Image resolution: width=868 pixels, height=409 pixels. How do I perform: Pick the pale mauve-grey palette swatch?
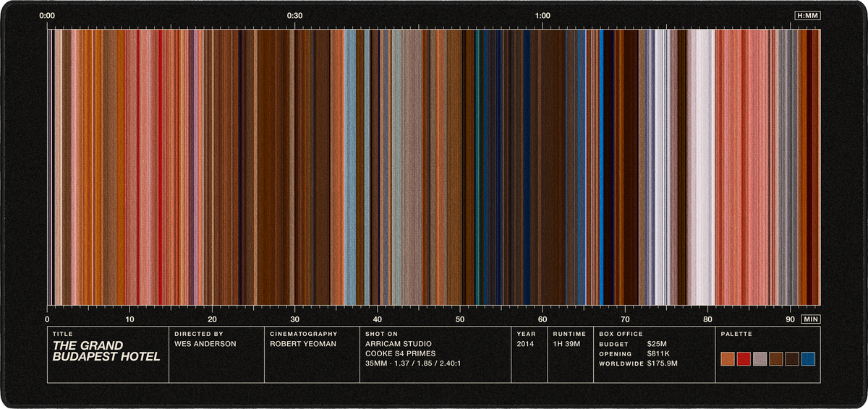coord(760,358)
